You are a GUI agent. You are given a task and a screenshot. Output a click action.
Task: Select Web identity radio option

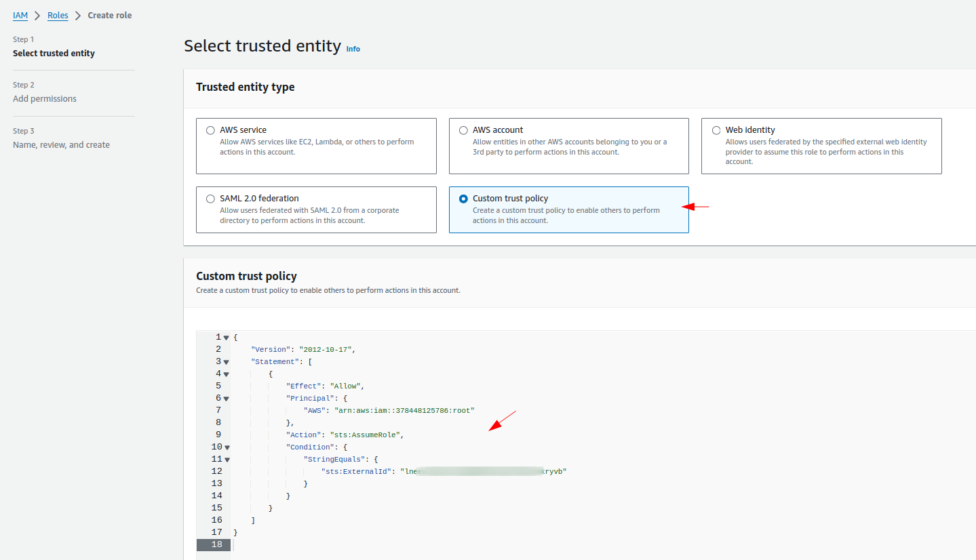[716, 130]
